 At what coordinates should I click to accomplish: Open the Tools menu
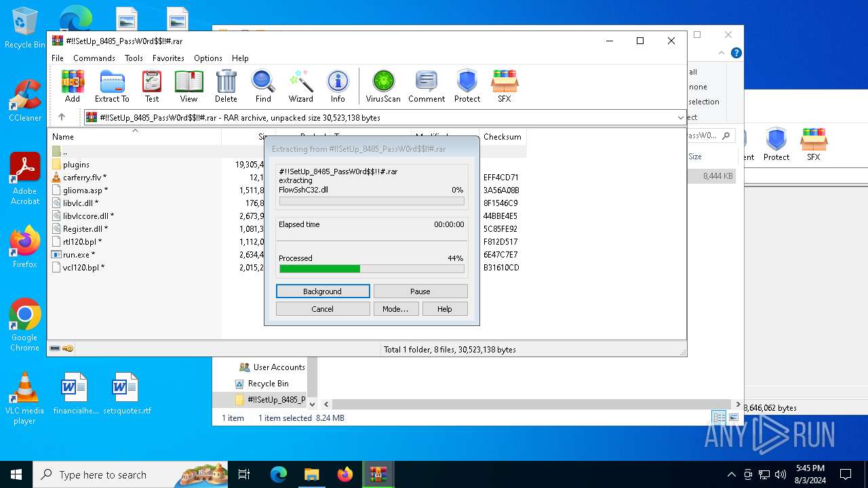(x=134, y=58)
